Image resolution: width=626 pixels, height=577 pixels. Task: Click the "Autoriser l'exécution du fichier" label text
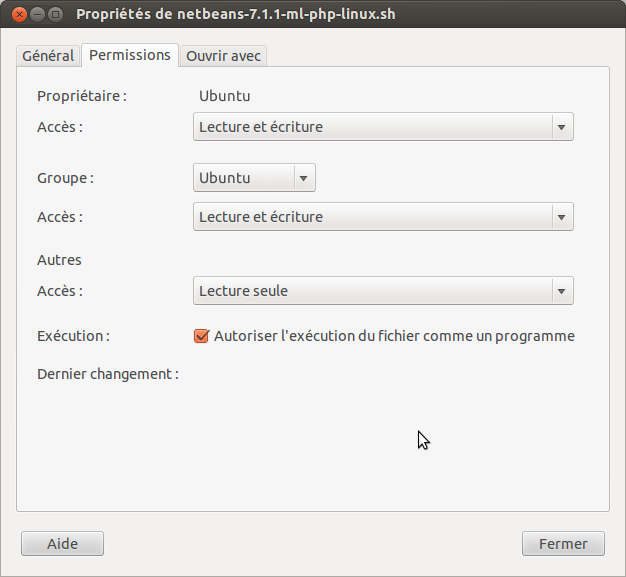(x=394, y=336)
